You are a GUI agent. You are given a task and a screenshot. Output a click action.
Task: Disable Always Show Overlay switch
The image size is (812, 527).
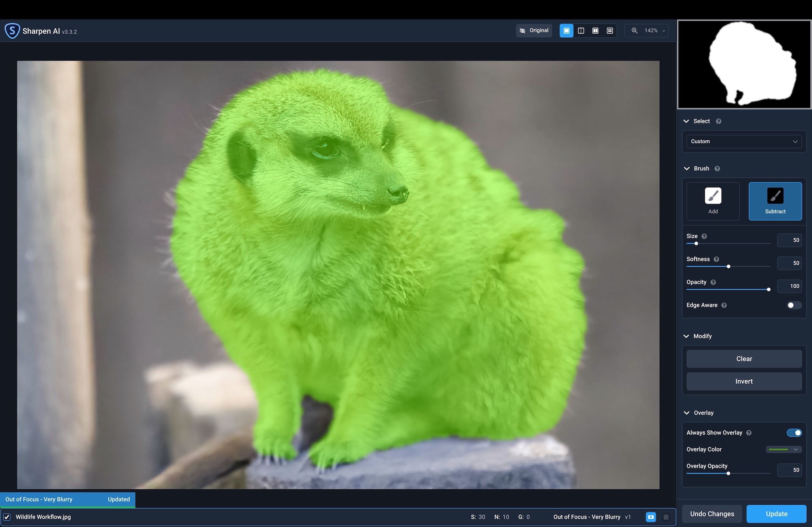[x=794, y=433]
